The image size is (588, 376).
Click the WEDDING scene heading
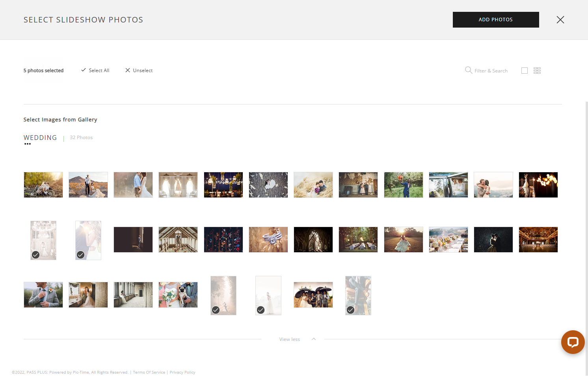click(40, 138)
